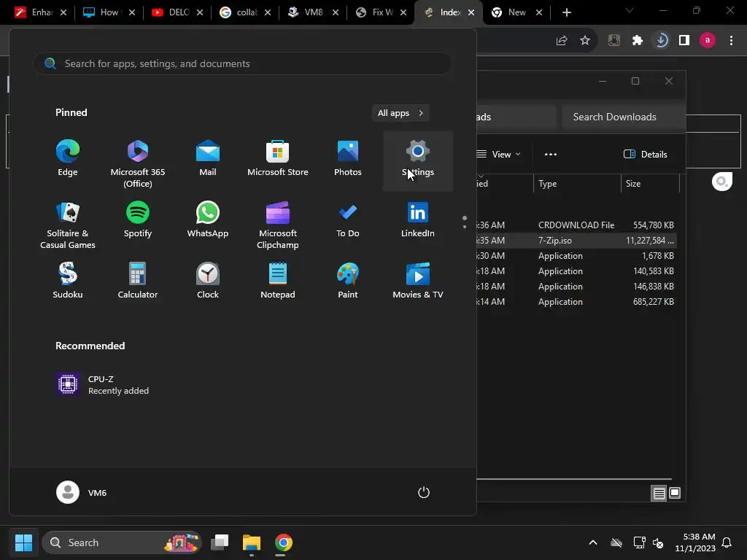Switch to the DELO YouTube tab

coord(177,12)
